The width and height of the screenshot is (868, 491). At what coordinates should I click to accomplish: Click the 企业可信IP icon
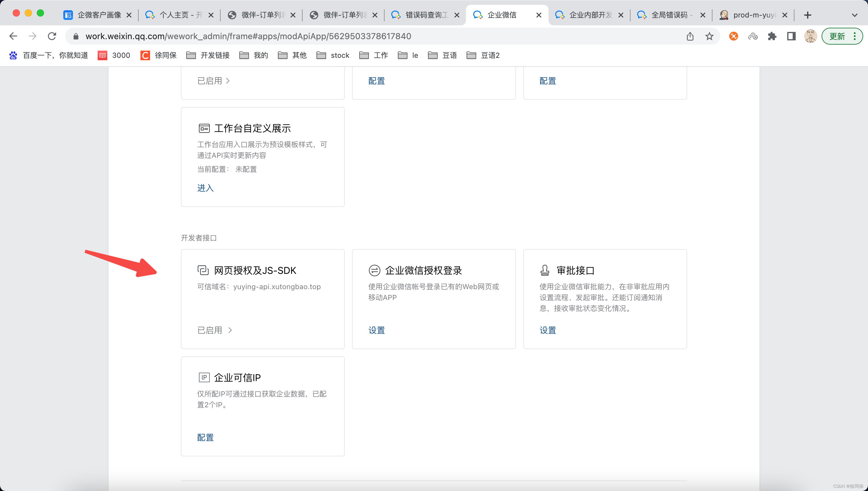tap(204, 377)
